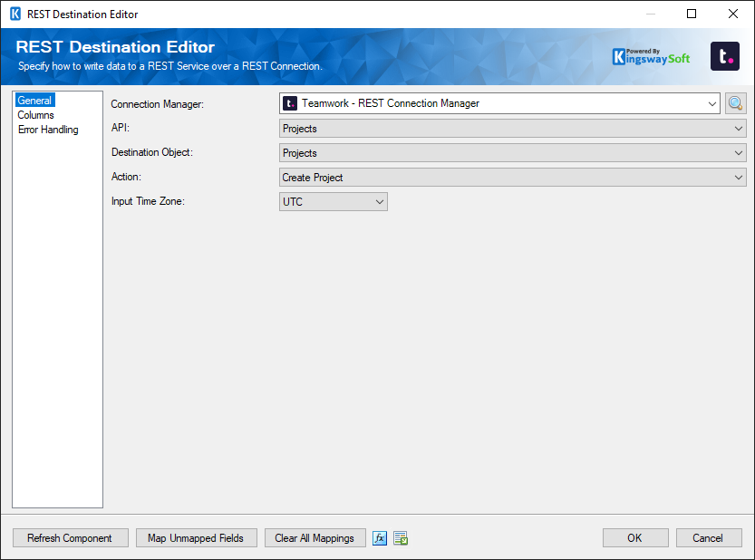
Task: Expand the API dropdown
Action: (512, 129)
